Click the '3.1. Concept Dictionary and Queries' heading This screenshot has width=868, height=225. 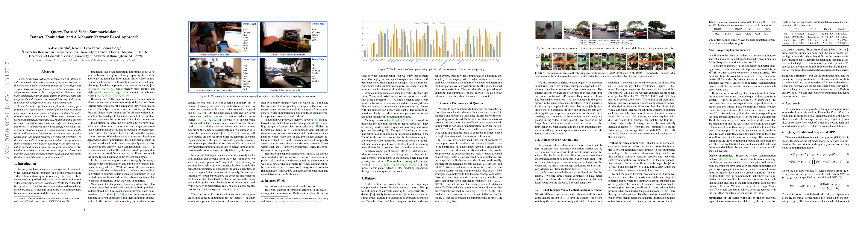(x=459, y=103)
